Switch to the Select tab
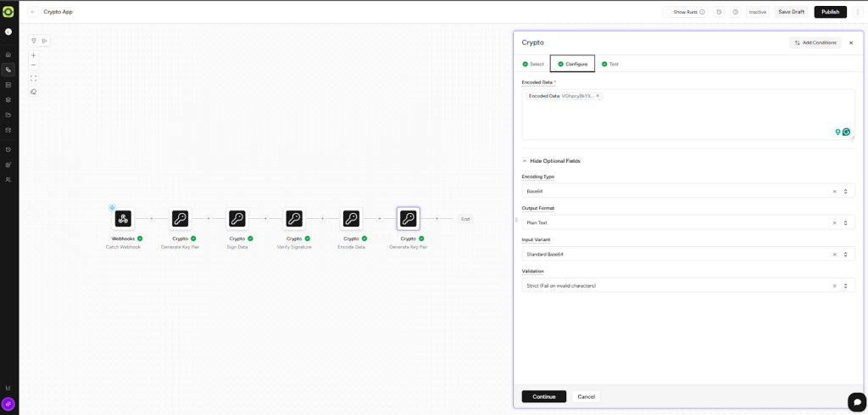This screenshot has width=868, height=415. point(533,64)
